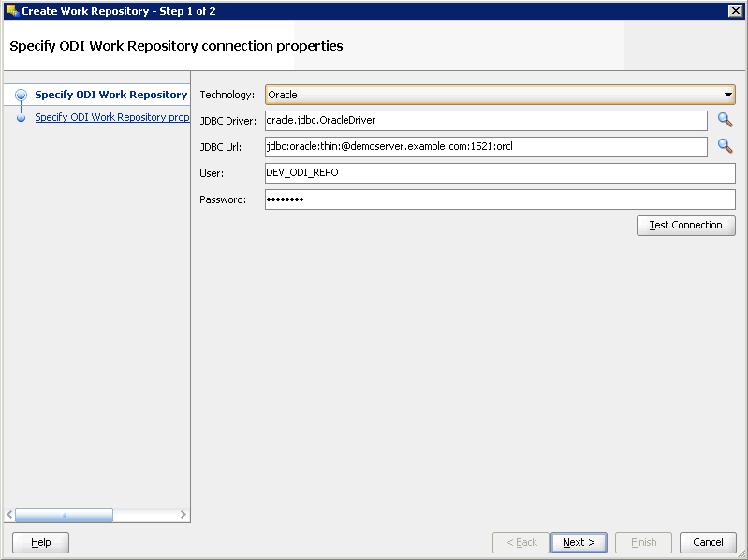This screenshot has height=560, width=748.
Task: Click the JDBC Driver text field
Action: pos(486,120)
